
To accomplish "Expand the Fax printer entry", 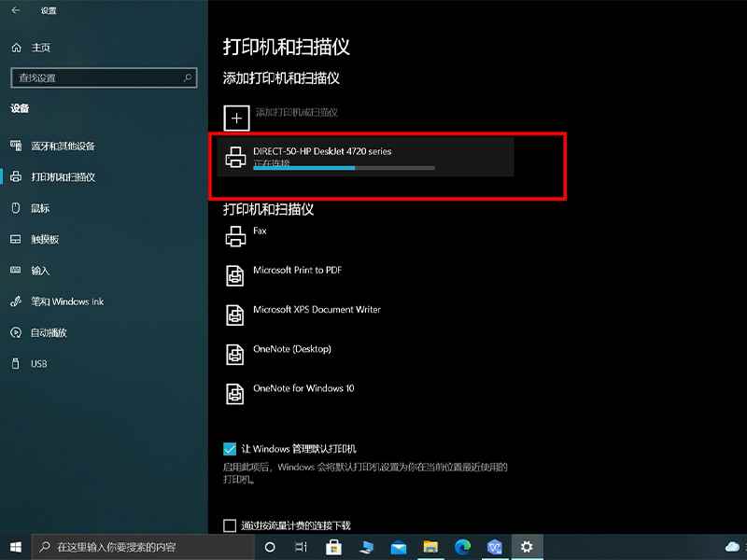I will (x=260, y=231).
